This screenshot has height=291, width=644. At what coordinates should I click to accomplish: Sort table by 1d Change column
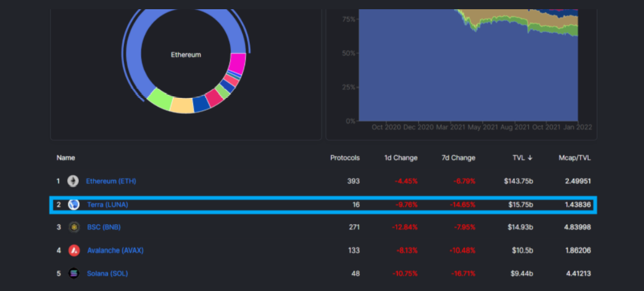(x=401, y=158)
